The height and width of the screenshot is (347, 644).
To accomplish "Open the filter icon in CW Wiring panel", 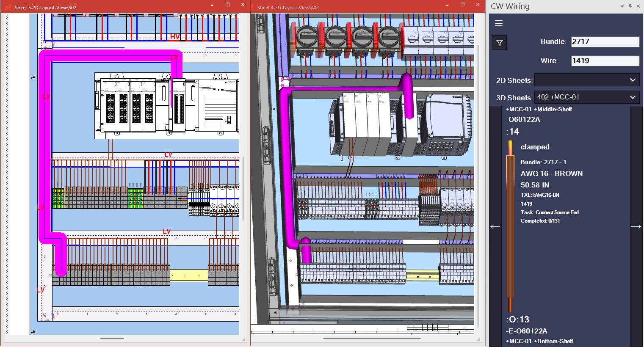I will (x=499, y=42).
